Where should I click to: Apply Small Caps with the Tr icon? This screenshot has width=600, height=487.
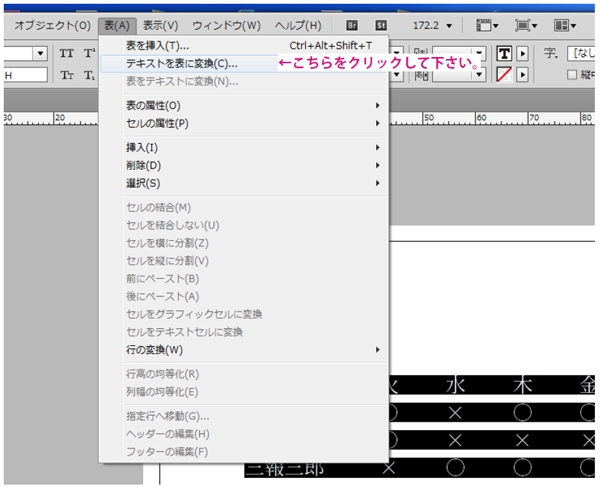(67, 75)
